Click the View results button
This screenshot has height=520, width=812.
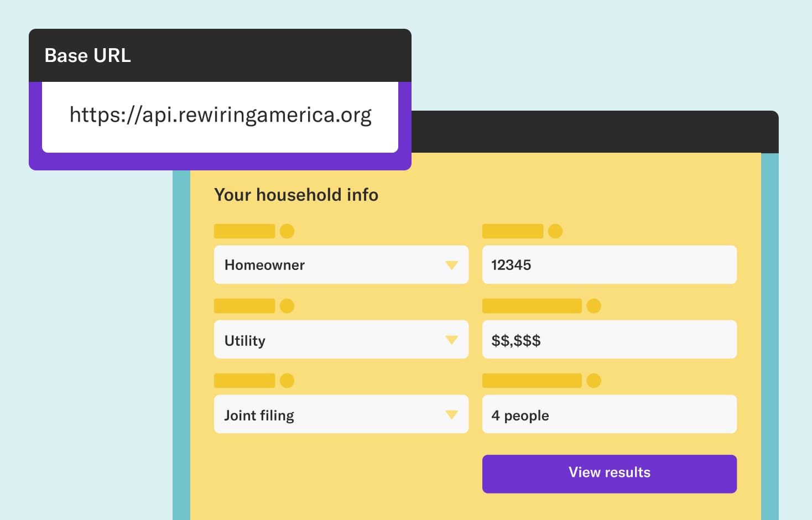coord(610,474)
